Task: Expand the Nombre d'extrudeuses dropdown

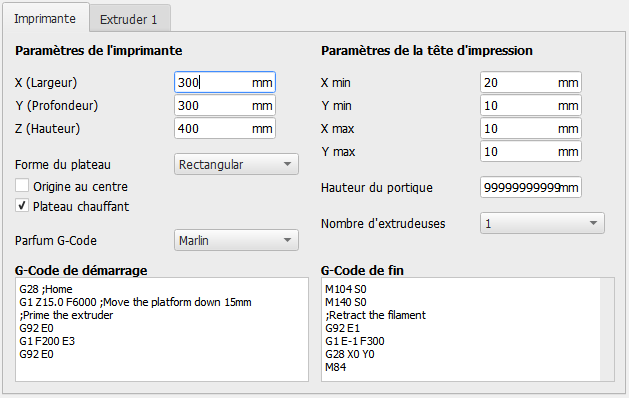Action: point(542,223)
